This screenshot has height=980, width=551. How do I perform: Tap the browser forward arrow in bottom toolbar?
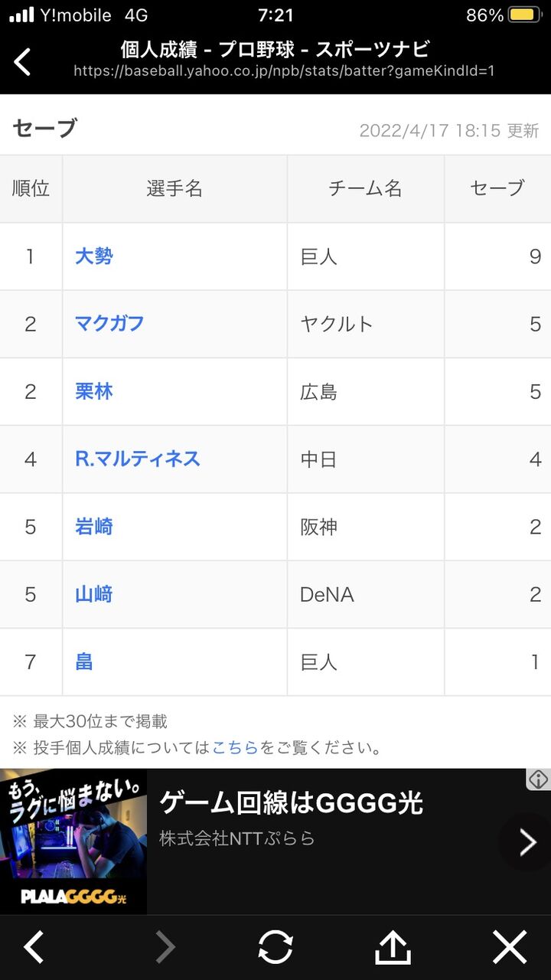[x=165, y=948]
